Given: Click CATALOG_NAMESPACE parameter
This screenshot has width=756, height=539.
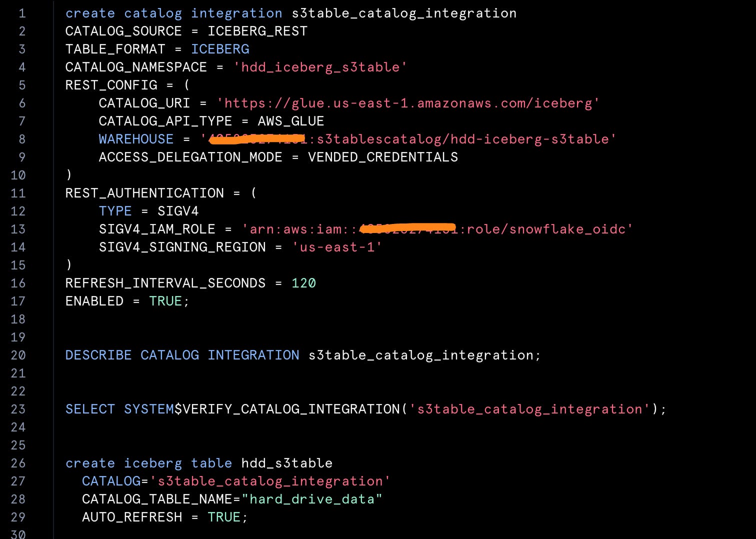Looking at the screenshot, I should point(136,67).
